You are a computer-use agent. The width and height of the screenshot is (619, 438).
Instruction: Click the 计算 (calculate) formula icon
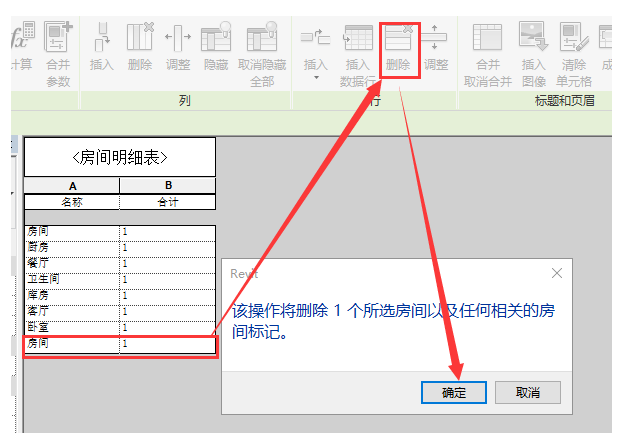coord(22,37)
